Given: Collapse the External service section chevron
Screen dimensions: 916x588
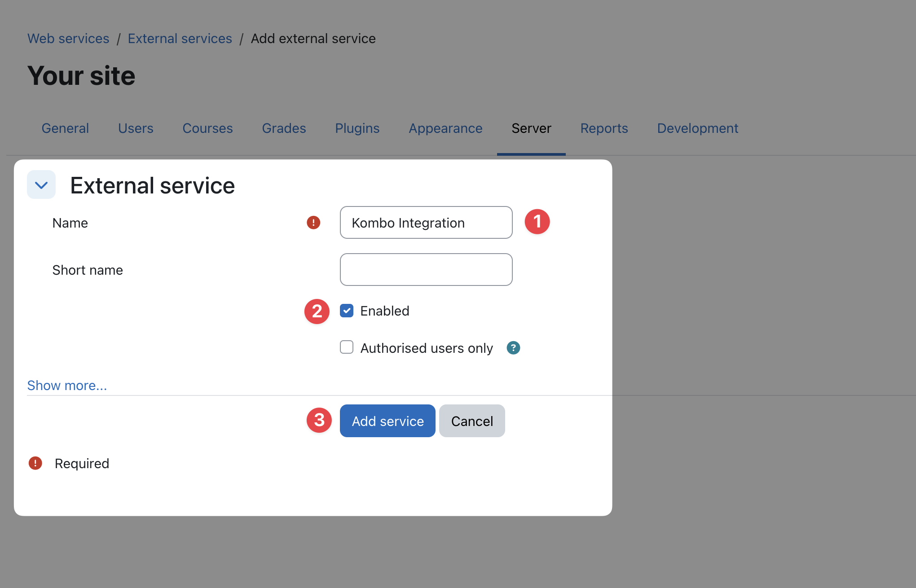Looking at the screenshot, I should (41, 185).
